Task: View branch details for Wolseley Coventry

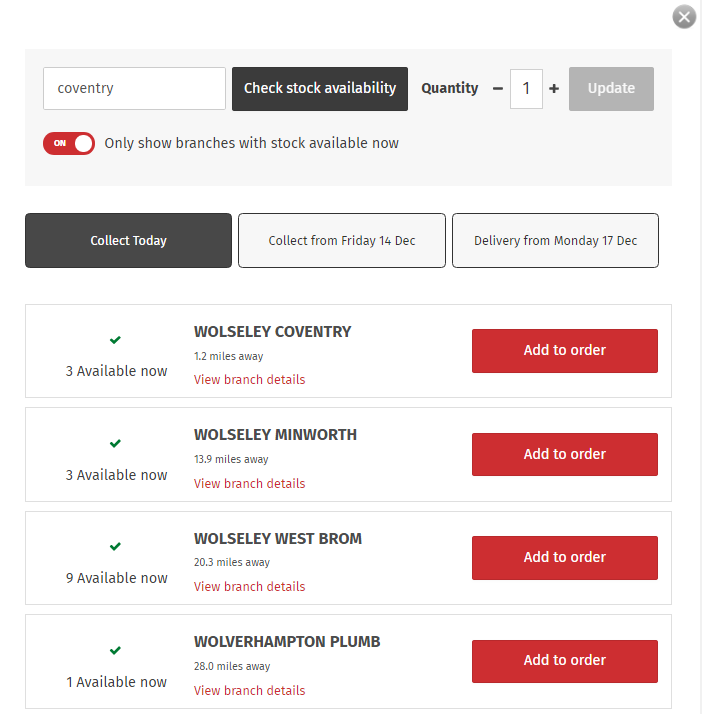Action: tap(249, 380)
